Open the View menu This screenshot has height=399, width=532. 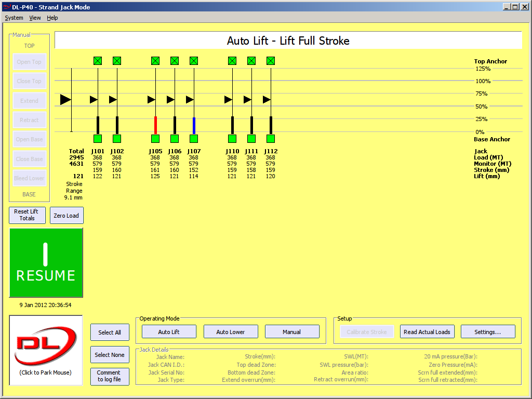pyautogui.click(x=35, y=18)
